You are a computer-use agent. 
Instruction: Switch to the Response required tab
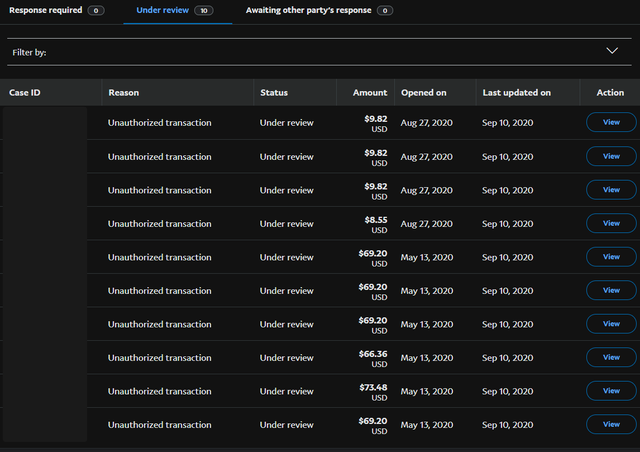point(56,10)
